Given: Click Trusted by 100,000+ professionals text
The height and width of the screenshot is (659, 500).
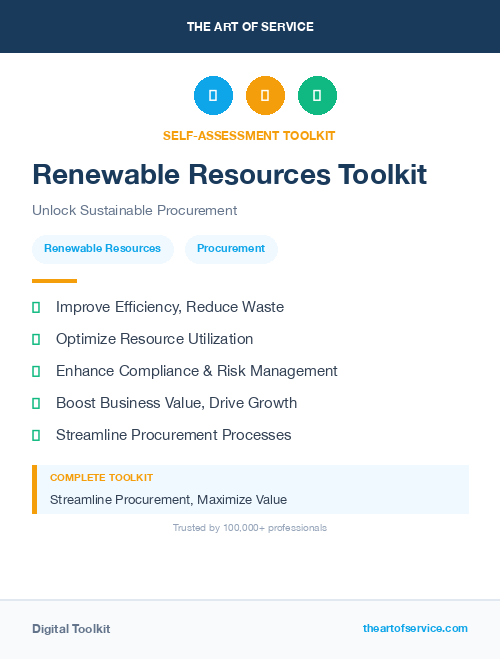Looking at the screenshot, I should click(250, 528).
